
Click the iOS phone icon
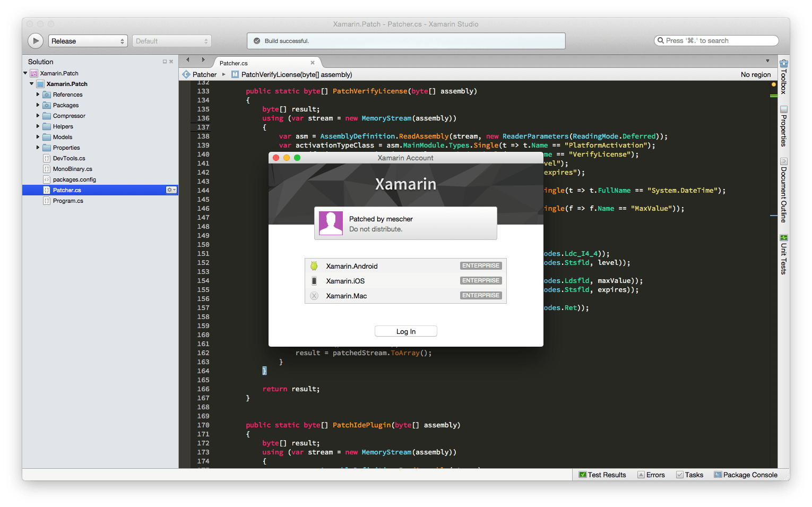pos(314,281)
